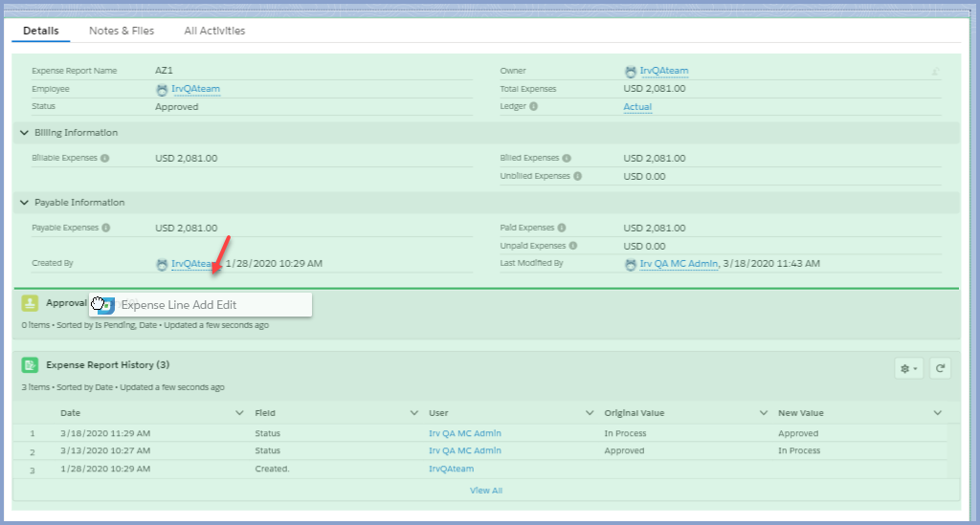Open Expense Report History (3) list

pyautogui.click(x=107, y=364)
